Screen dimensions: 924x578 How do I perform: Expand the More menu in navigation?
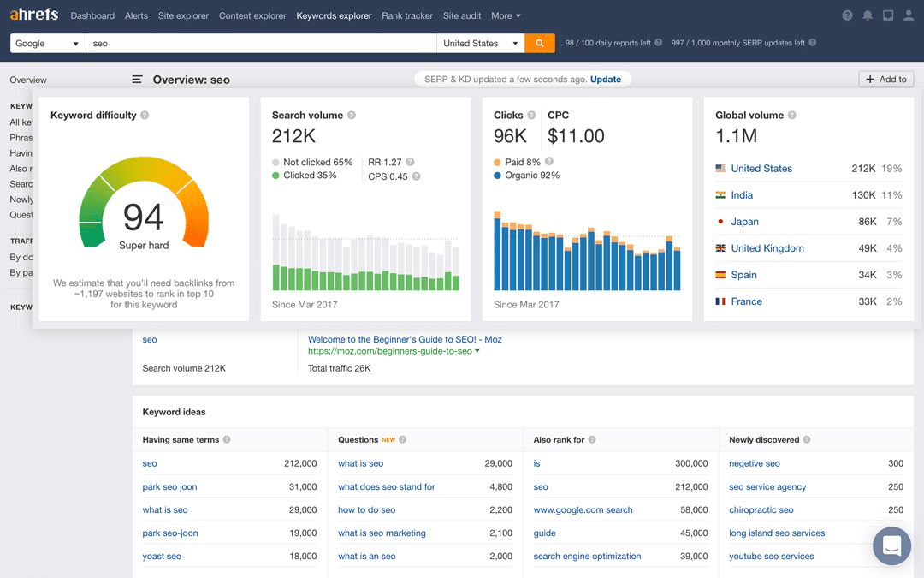click(506, 16)
